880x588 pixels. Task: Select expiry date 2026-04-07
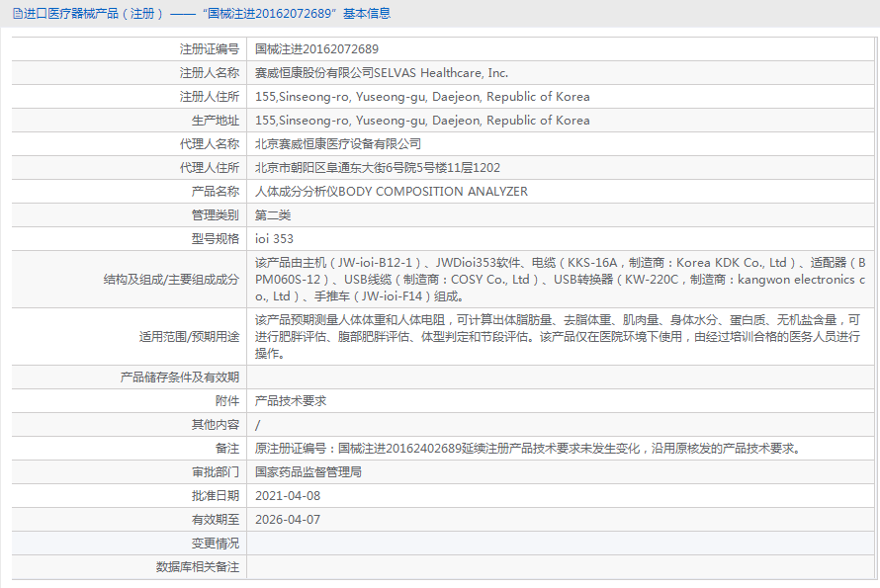288,520
